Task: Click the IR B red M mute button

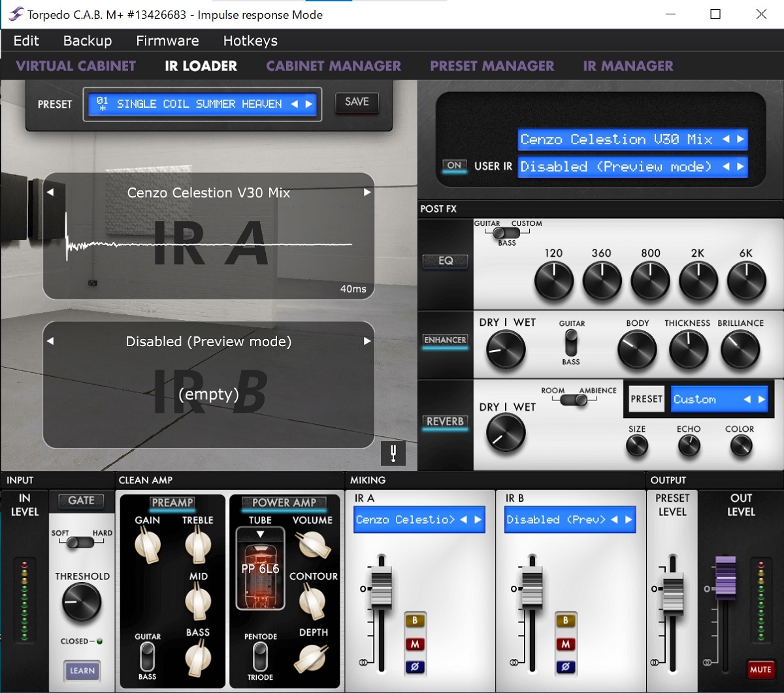Action: click(x=566, y=644)
